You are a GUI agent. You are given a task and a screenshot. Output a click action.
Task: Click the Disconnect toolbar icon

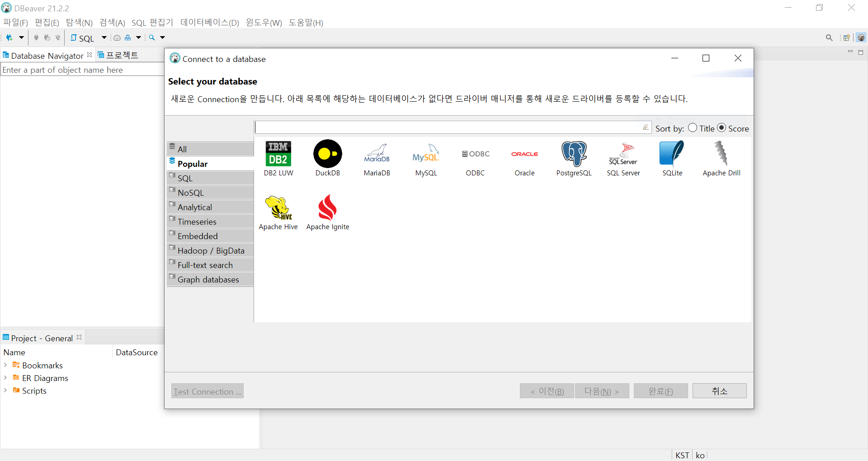[58, 38]
